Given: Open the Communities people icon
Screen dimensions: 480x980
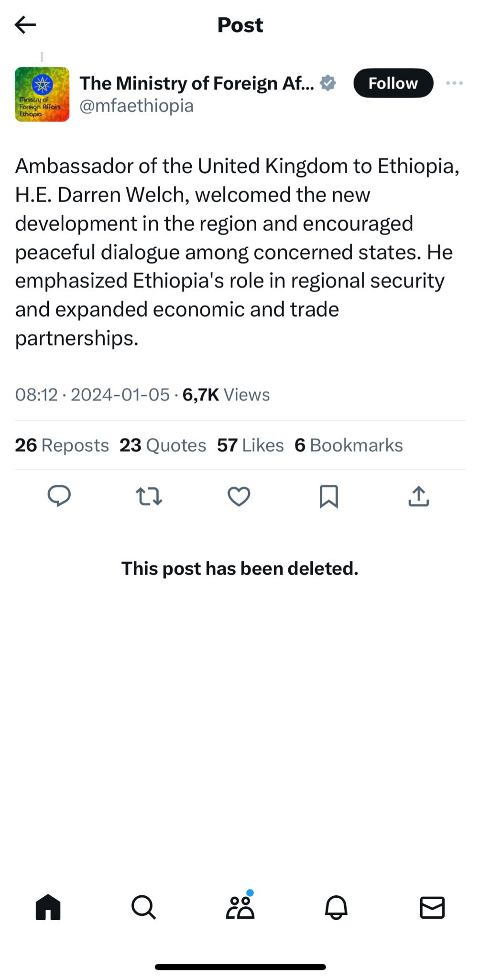Looking at the screenshot, I should click(240, 906).
